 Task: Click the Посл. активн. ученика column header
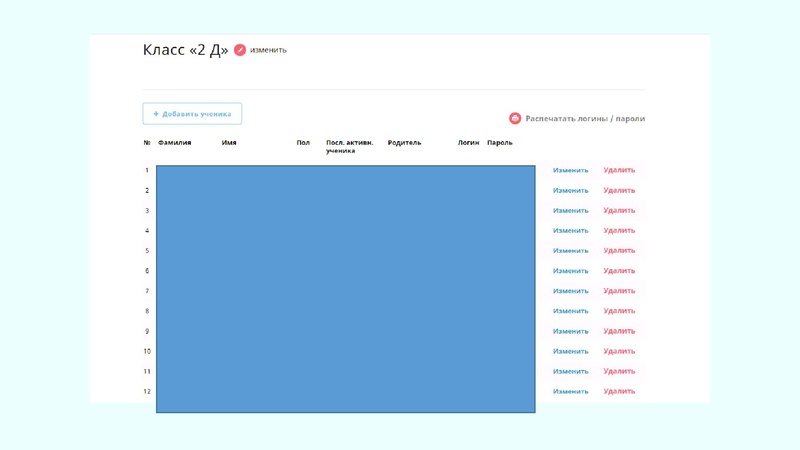click(349, 146)
